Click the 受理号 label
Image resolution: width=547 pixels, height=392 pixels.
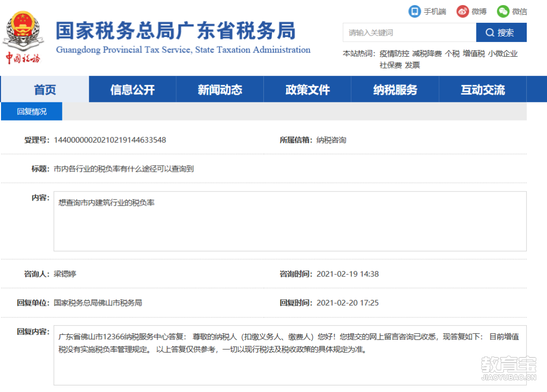click(37, 140)
